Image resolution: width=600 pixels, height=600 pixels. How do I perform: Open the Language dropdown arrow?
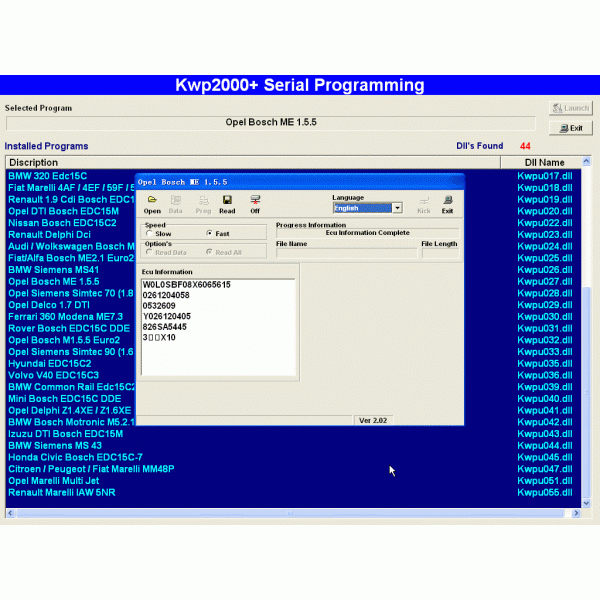(398, 208)
